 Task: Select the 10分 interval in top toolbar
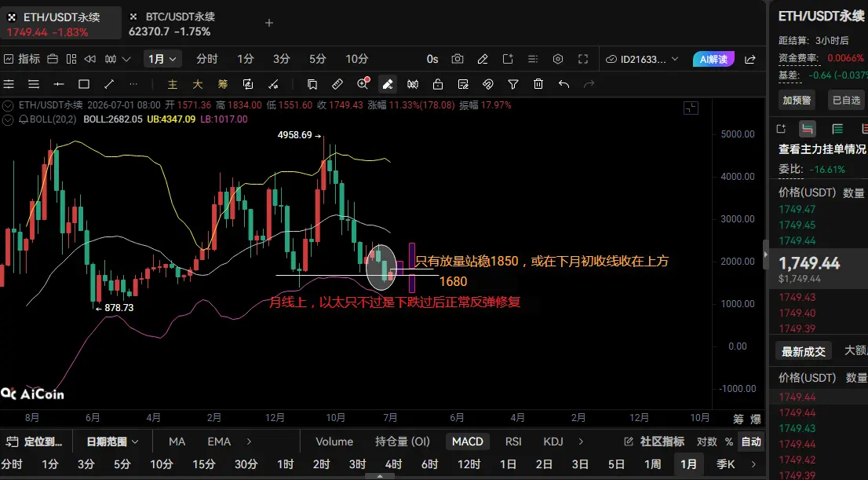pos(356,59)
